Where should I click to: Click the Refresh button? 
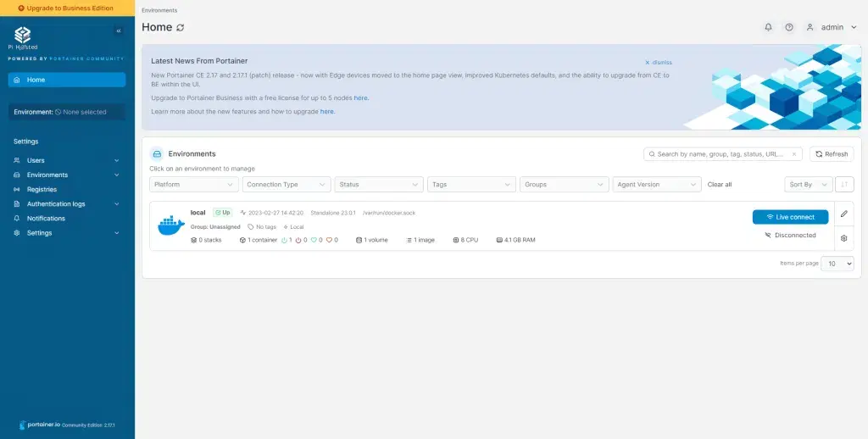pyautogui.click(x=832, y=154)
